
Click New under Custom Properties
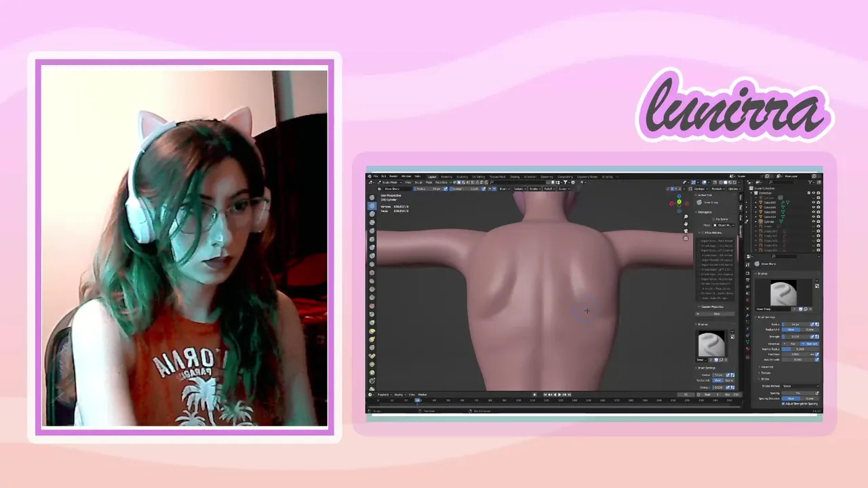[715, 314]
